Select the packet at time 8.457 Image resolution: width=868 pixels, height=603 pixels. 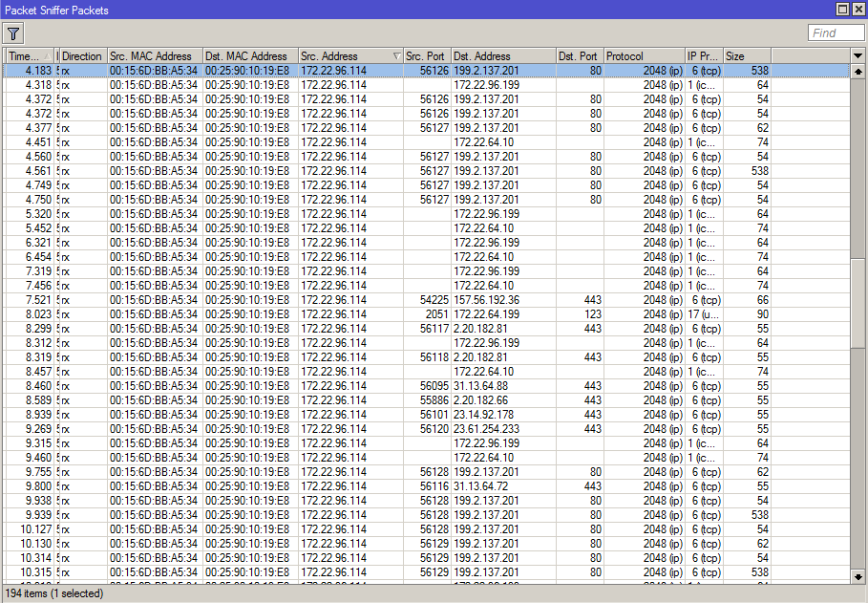click(426, 372)
